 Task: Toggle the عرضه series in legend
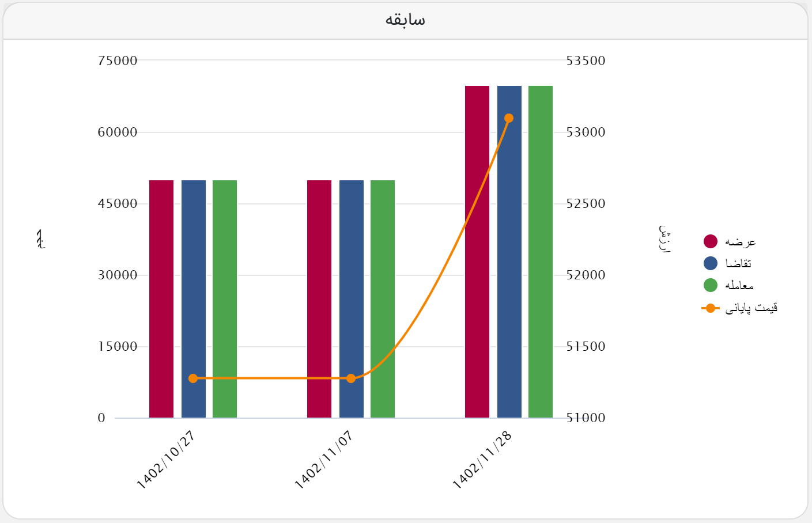(741, 242)
